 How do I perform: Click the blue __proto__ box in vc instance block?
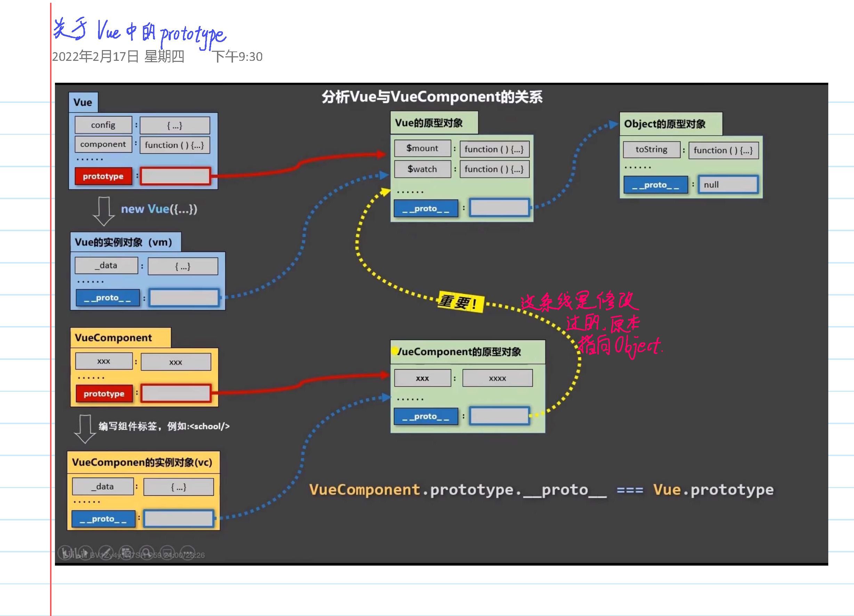click(103, 519)
